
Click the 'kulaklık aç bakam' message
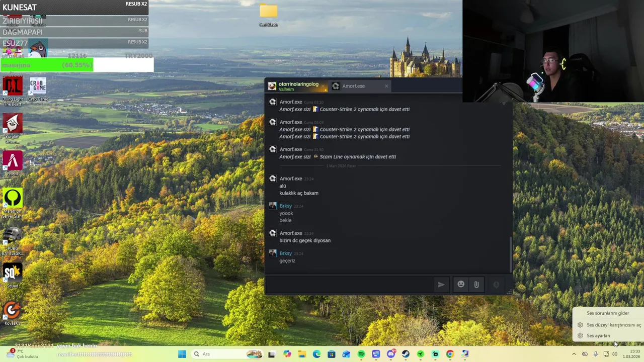[x=299, y=193]
